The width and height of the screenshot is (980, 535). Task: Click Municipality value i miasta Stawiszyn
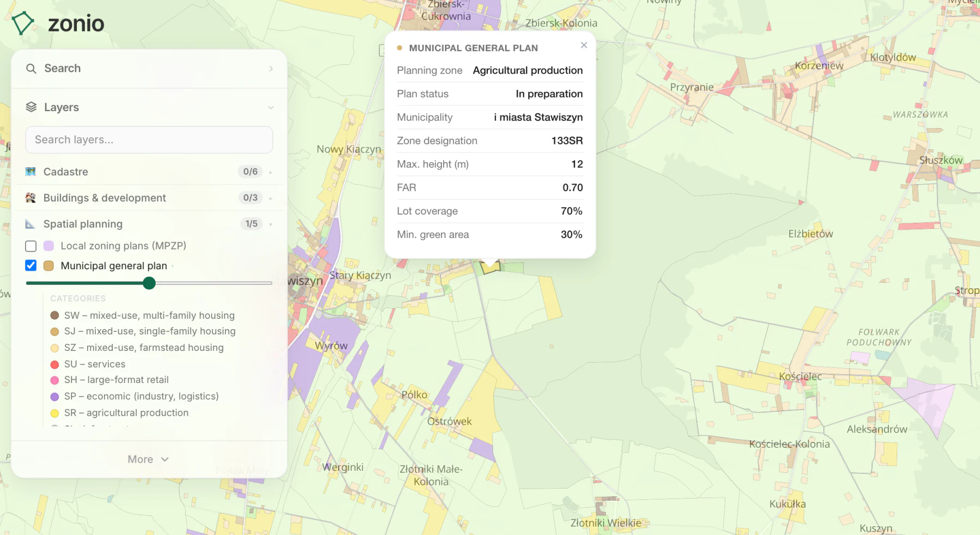pos(538,117)
